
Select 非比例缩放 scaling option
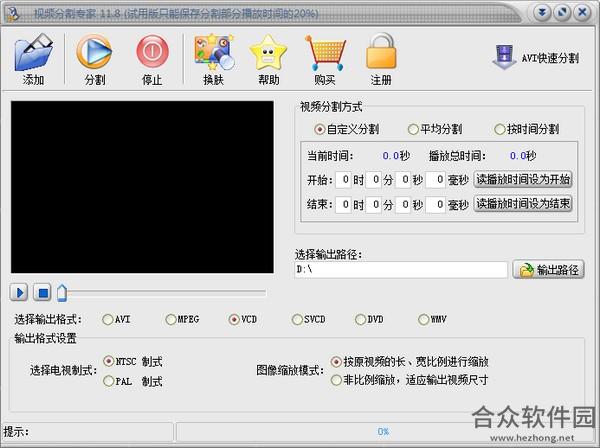(409, 380)
